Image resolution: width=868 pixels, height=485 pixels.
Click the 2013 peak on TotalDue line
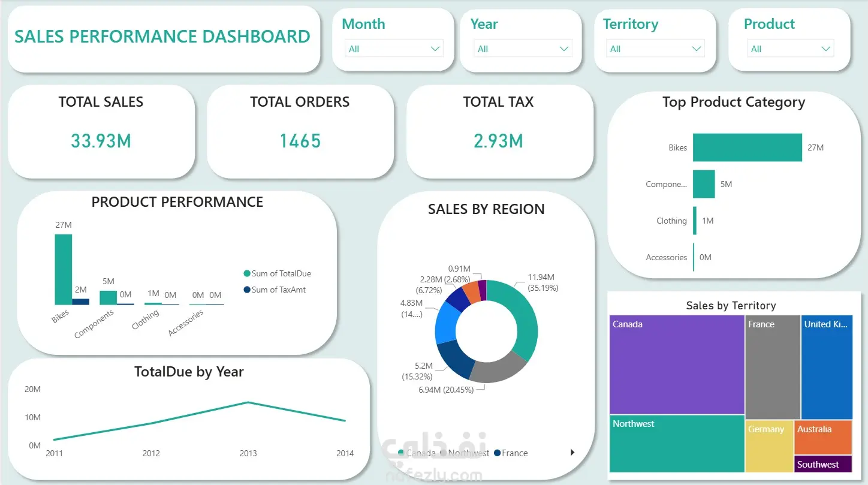coord(248,402)
